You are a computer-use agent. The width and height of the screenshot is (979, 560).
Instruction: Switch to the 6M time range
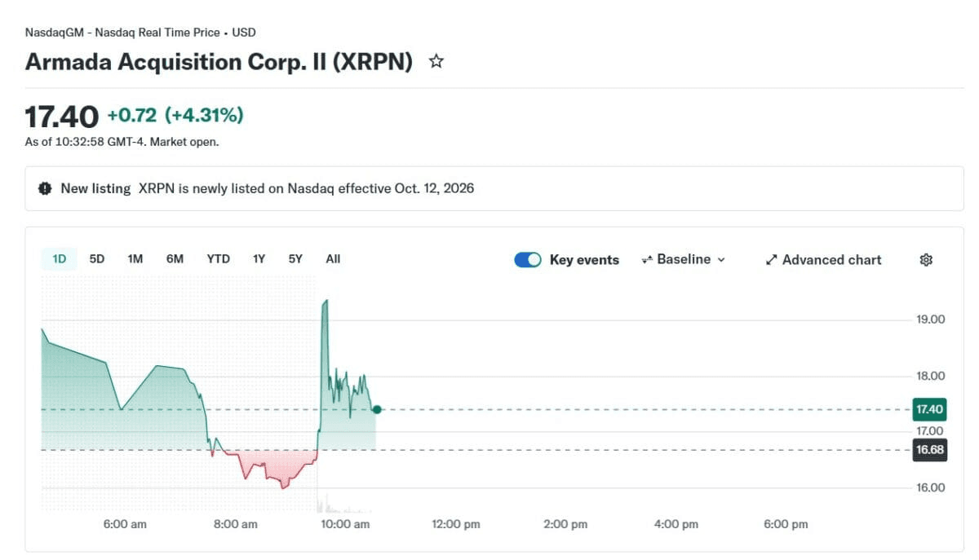click(175, 259)
